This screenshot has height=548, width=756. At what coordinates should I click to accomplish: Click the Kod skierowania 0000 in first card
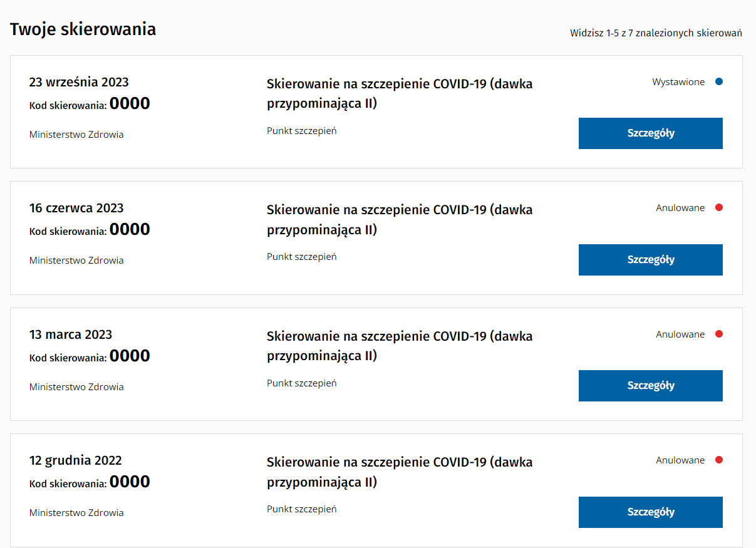90,104
